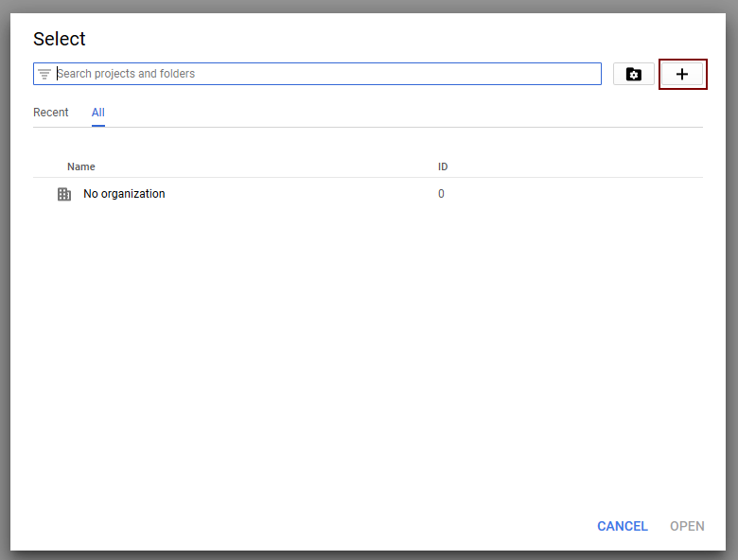Open Manage Resources folder-gear icon

(x=634, y=74)
